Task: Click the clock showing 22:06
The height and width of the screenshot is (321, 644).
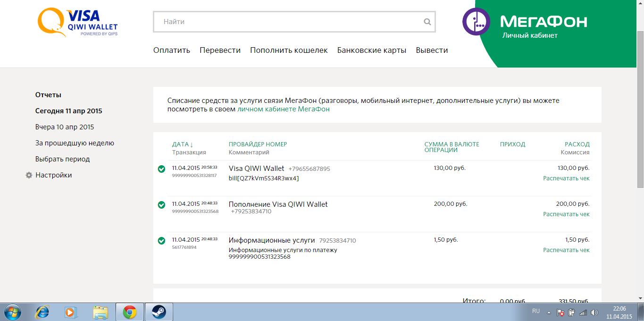Action: [619, 308]
